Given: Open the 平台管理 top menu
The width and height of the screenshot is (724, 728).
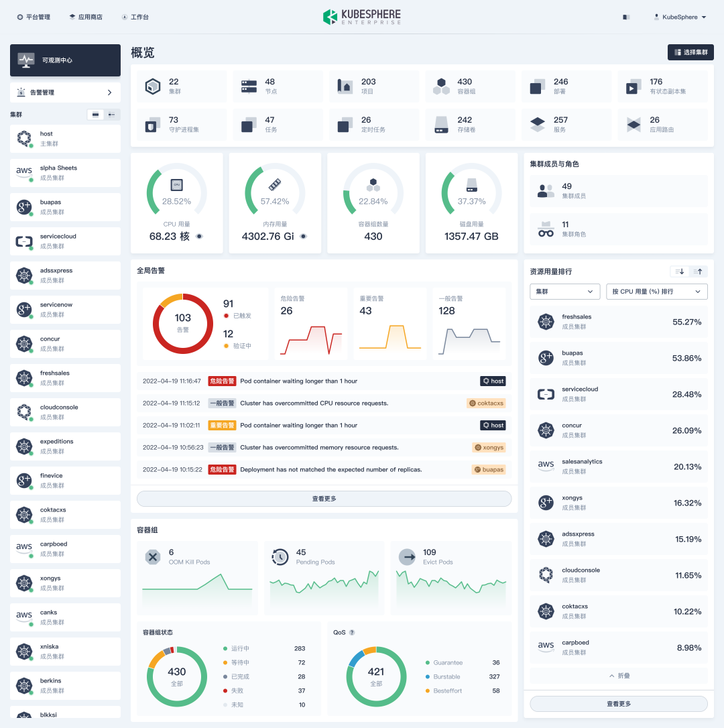Looking at the screenshot, I should (34, 17).
